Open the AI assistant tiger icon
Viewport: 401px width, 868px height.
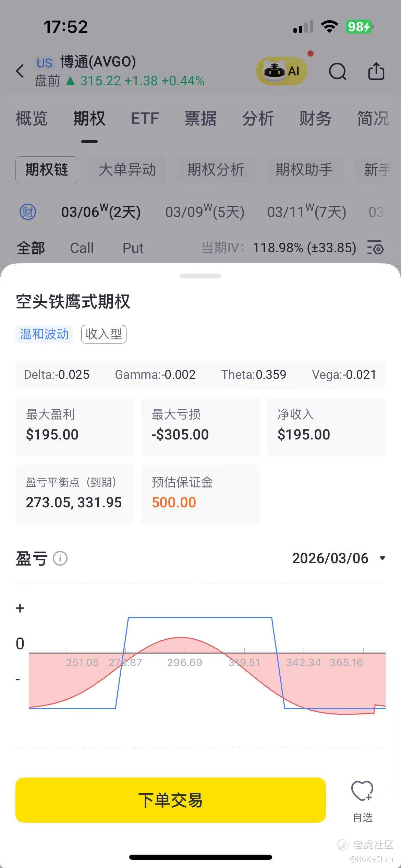[x=281, y=71]
